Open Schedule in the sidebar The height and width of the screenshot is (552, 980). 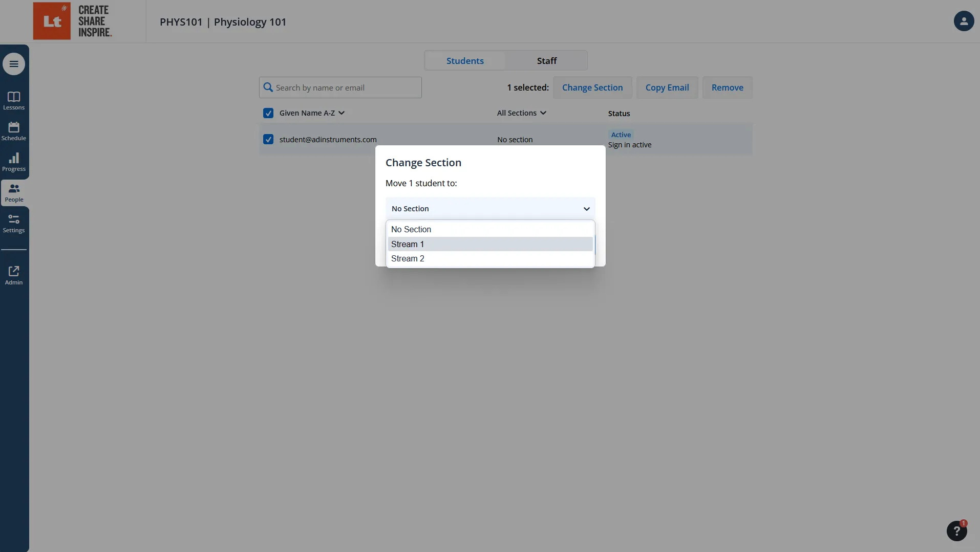tap(14, 131)
